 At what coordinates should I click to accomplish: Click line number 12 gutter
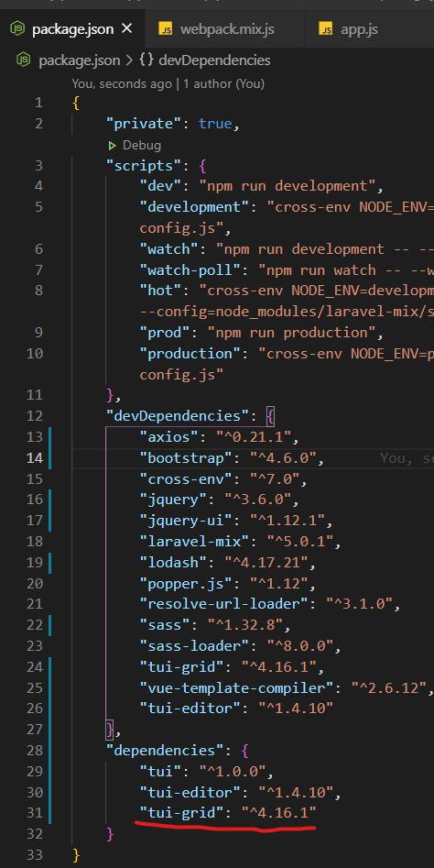tap(34, 416)
